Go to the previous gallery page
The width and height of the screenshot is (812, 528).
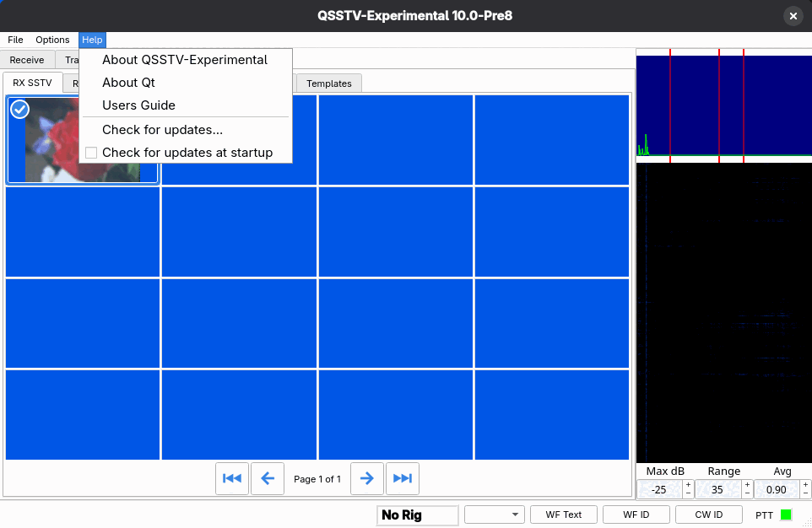point(268,478)
